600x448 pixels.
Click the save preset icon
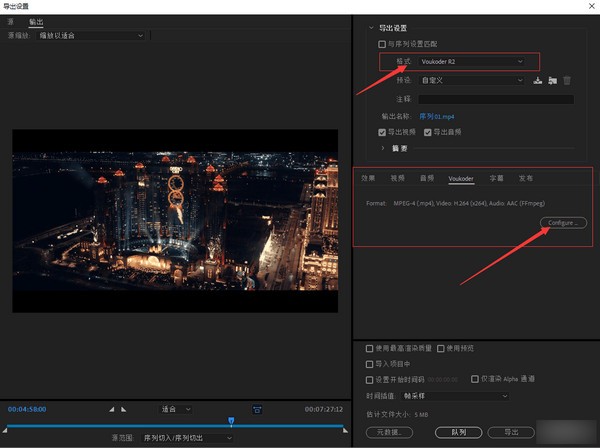(x=538, y=80)
